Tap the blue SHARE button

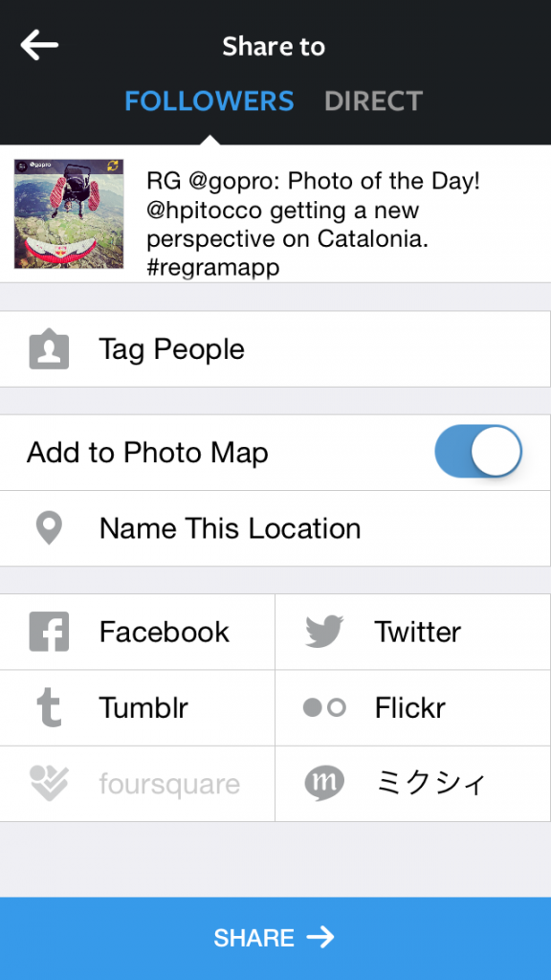tap(275, 938)
